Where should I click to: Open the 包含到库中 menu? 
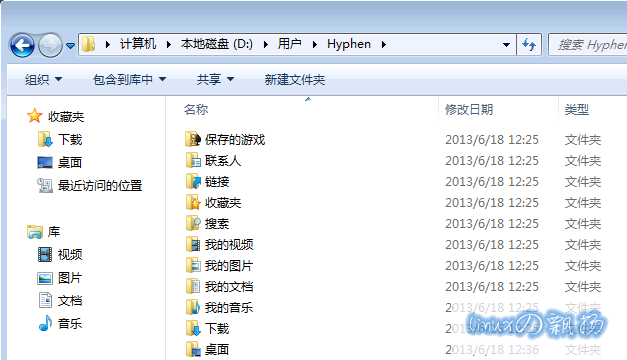129,80
